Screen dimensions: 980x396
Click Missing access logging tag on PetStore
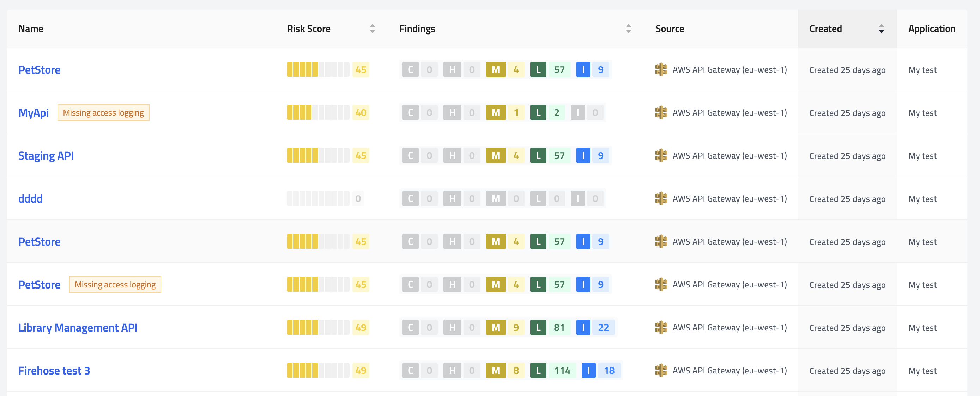115,284
